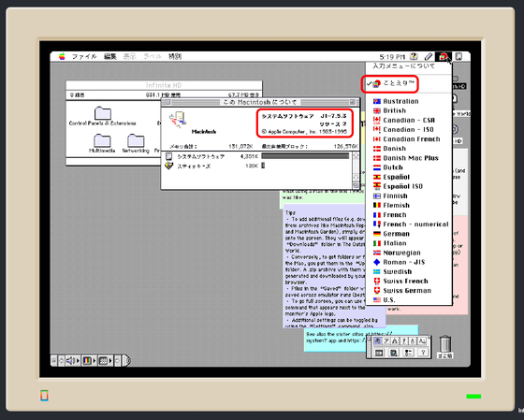Image resolution: width=524 pixels, height=420 pixels.
Task: Select Australian keyboard layout
Action: coord(409,101)
